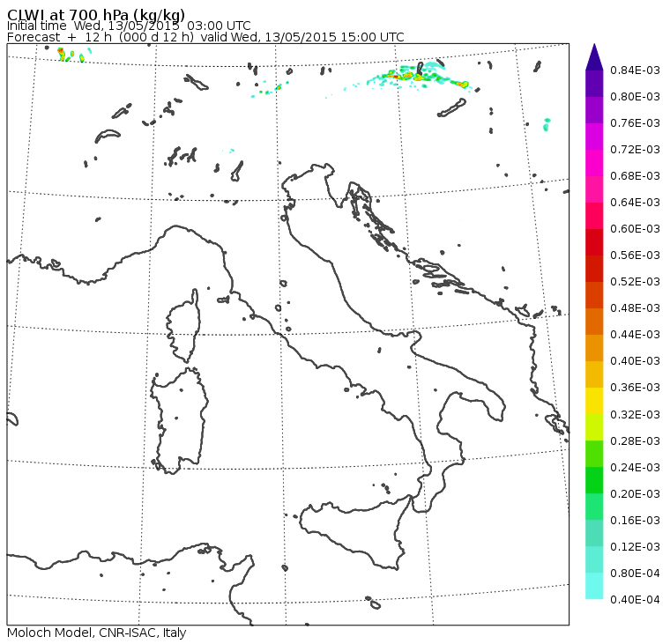Click the bright green colorbar segment above 0.20E-03

tap(594, 480)
